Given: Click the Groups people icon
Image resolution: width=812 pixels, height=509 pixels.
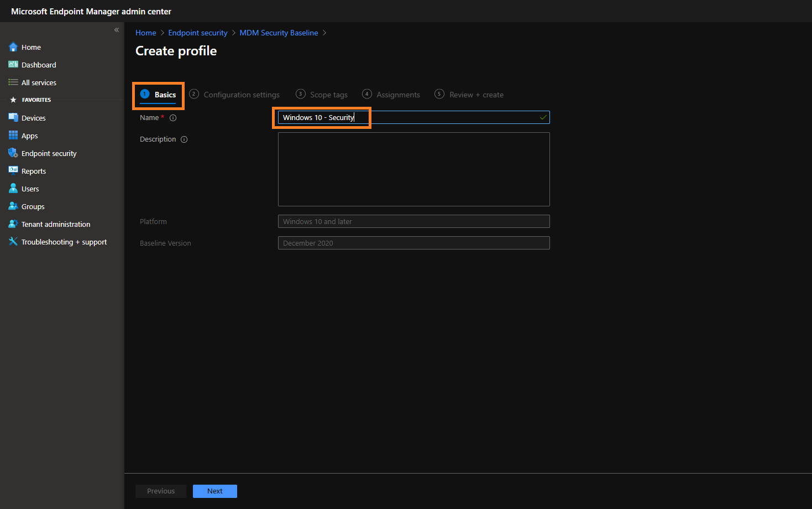Looking at the screenshot, I should 13,206.
